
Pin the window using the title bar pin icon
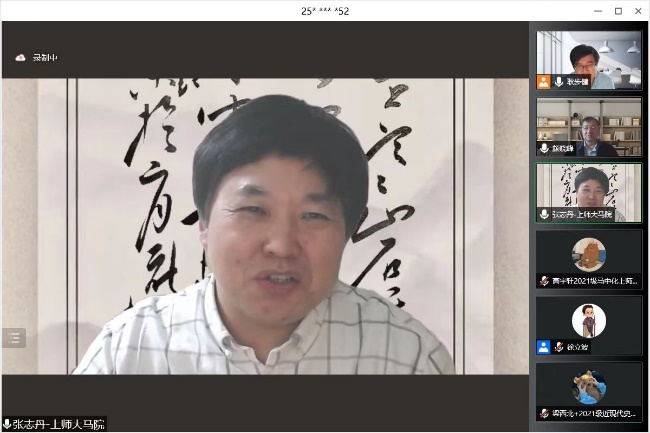coord(572,11)
